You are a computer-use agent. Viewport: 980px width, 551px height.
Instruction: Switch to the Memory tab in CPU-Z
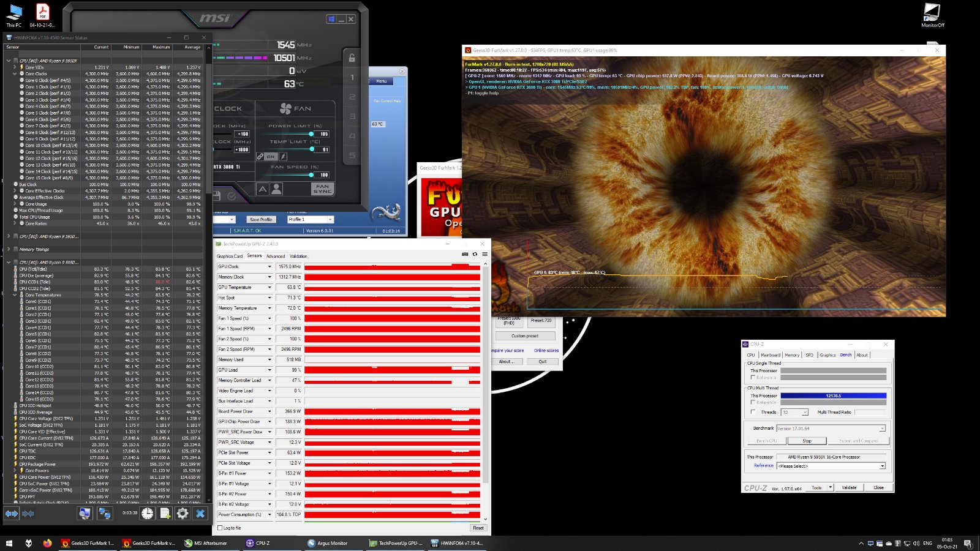coord(792,355)
